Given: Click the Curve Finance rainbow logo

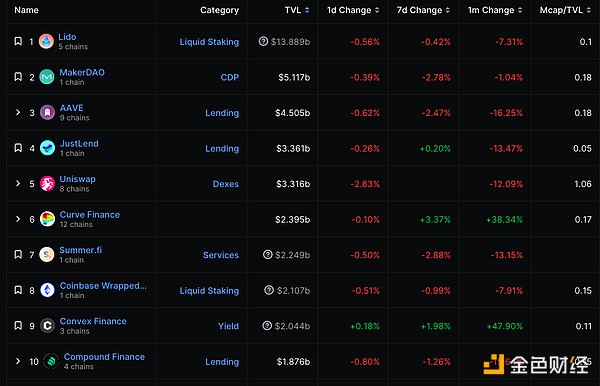Looking at the screenshot, I should 47,219.
